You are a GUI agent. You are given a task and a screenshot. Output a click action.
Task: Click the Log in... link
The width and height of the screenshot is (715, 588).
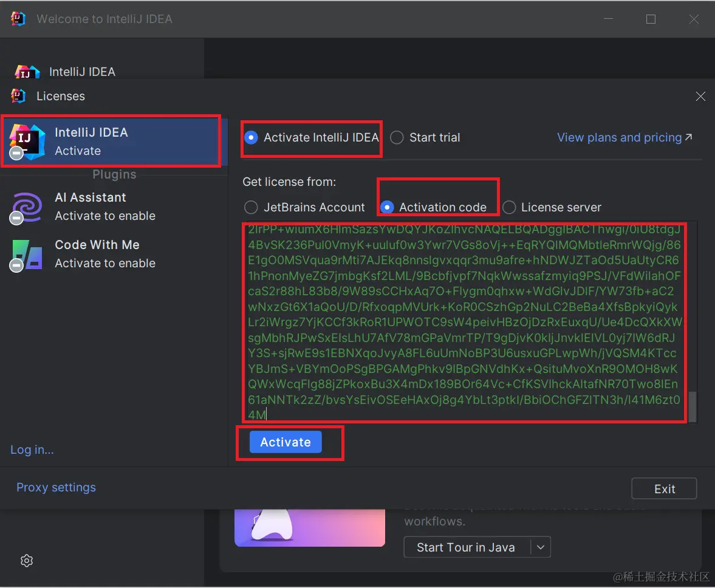coord(32,450)
